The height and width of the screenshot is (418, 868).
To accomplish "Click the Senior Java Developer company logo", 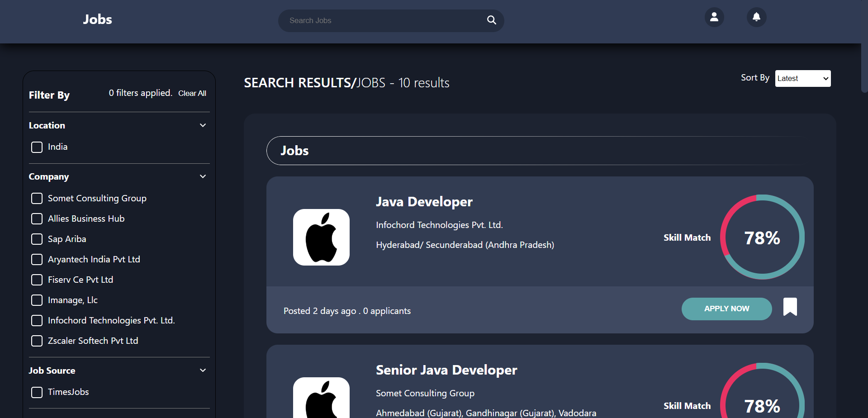I will click(x=321, y=398).
